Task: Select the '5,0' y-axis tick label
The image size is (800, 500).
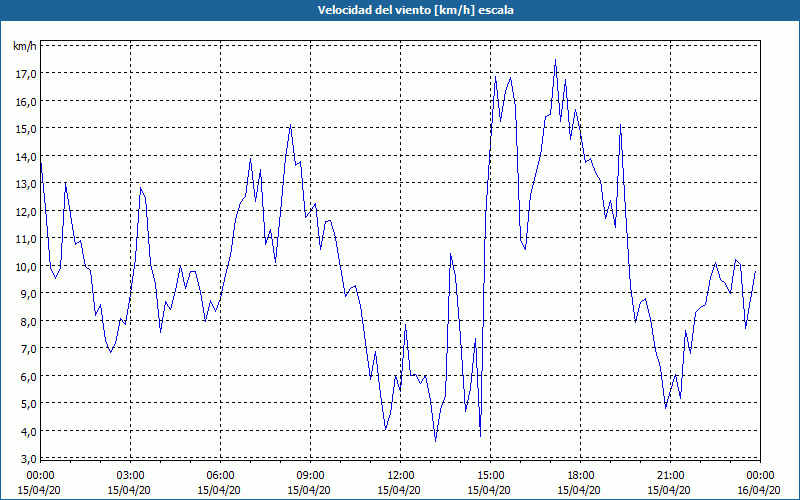Action: coord(29,404)
